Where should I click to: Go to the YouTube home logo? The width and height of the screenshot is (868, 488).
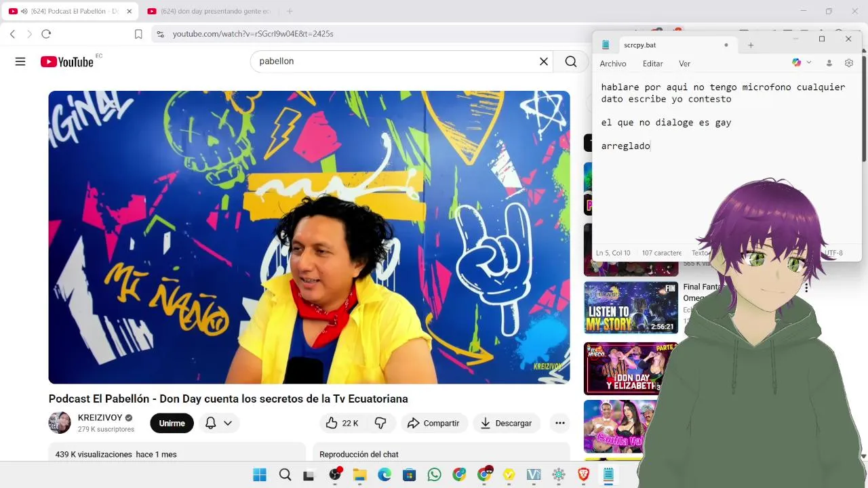[x=67, y=62]
